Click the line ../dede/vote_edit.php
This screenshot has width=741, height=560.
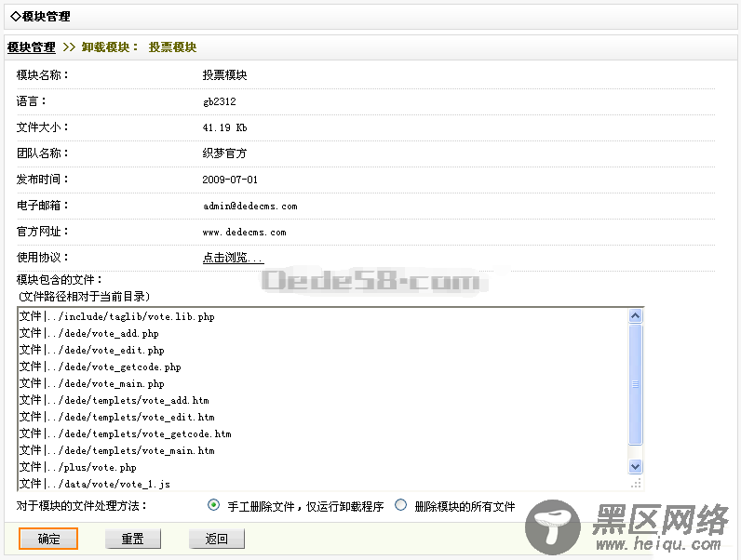(91, 350)
